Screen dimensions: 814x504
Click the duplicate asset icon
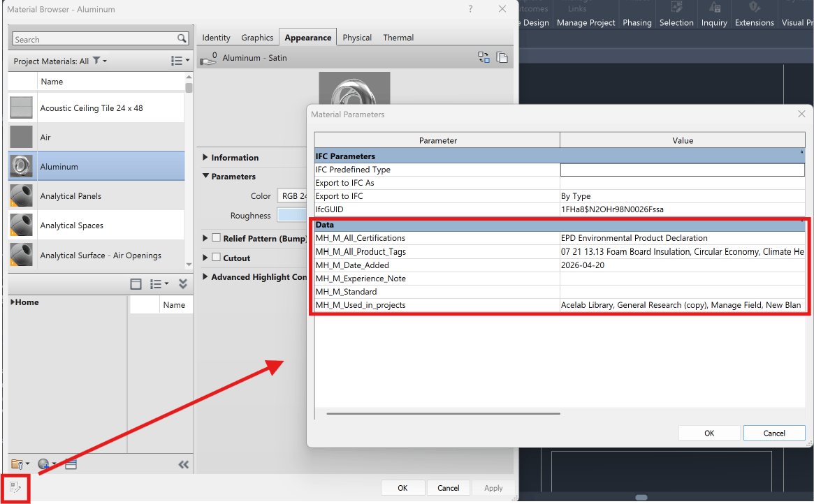click(502, 57)
